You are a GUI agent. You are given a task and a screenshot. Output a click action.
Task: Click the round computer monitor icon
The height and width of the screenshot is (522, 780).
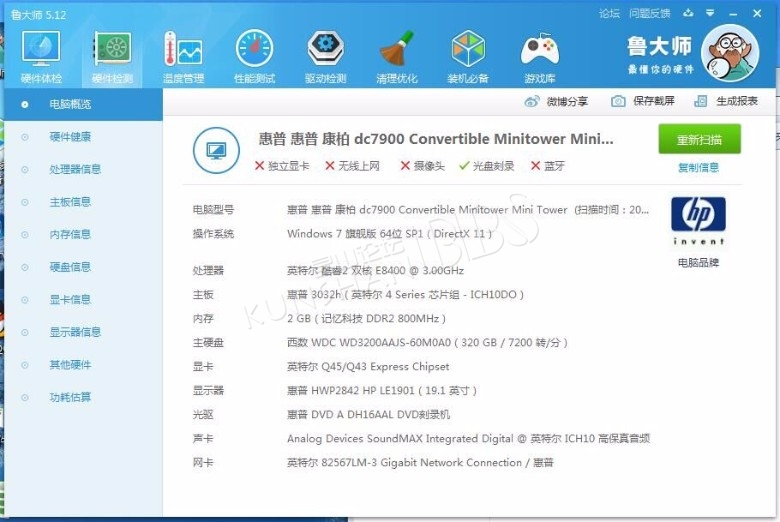216,150
